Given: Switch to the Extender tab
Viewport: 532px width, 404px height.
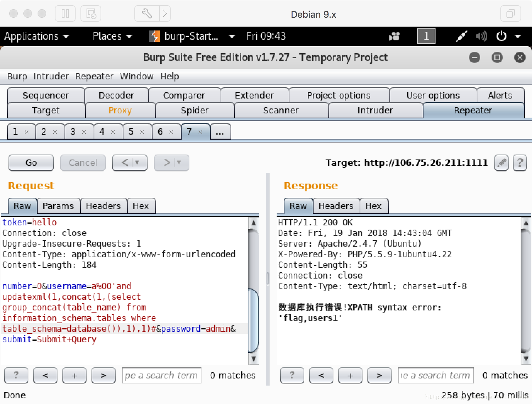Looking at the screenshot, I should (254, 95).
